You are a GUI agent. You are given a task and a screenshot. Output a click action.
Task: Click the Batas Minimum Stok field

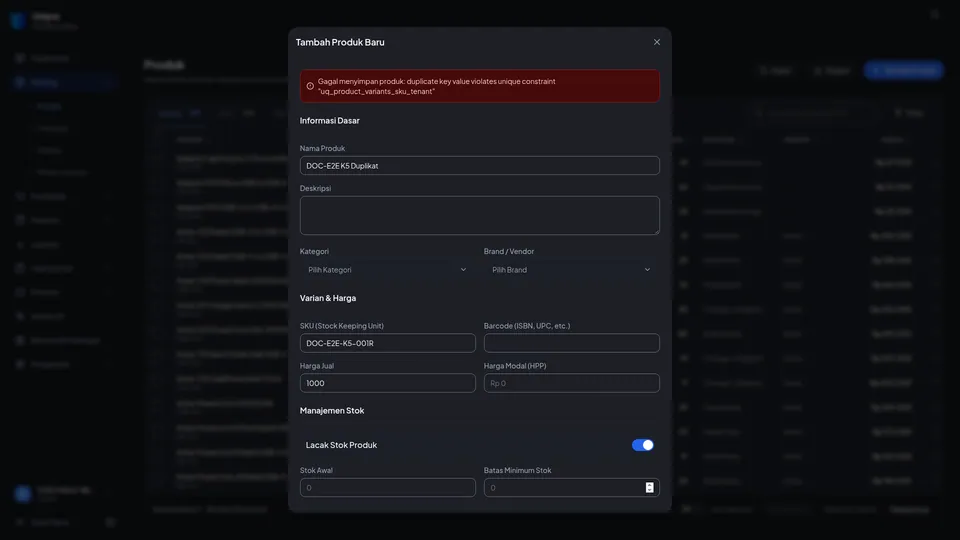tap(571, 488)
